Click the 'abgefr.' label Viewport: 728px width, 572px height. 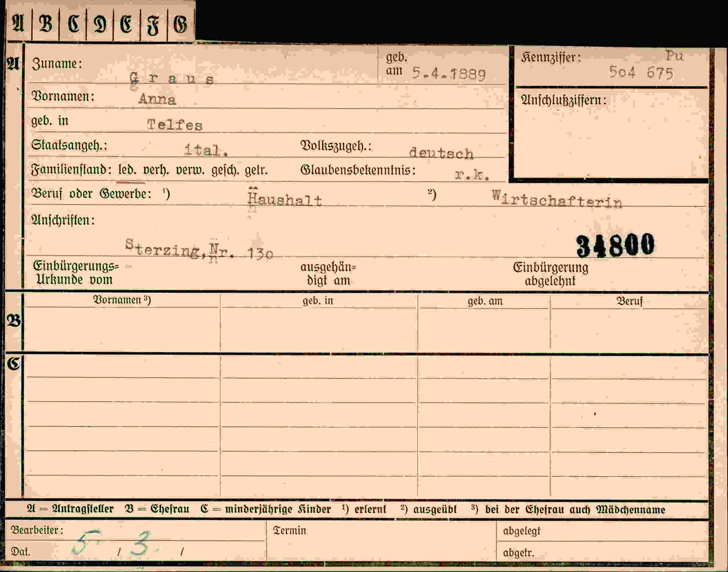[x=519, y=553]
